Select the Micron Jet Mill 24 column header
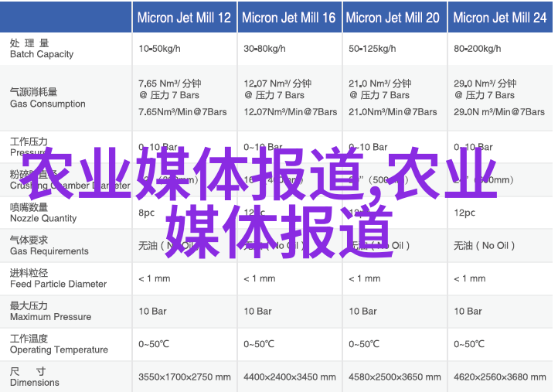Viewport: 558px width, 392px height. coord(499,18)
